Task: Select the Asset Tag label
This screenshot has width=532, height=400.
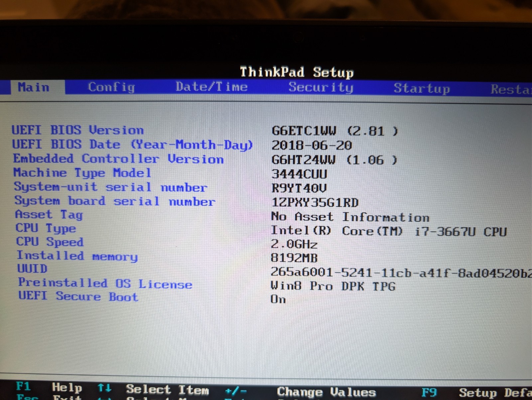Action: point(49,215)
